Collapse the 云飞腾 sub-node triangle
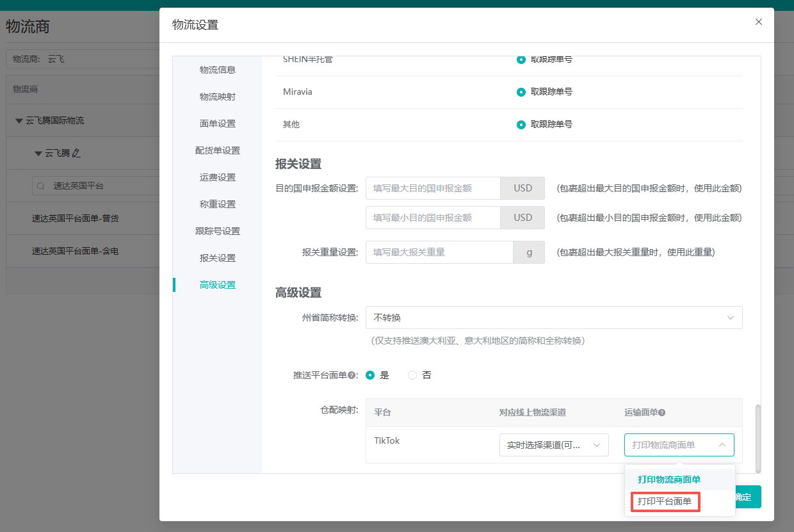The image size is (794, 532). (x=38, y=154)
